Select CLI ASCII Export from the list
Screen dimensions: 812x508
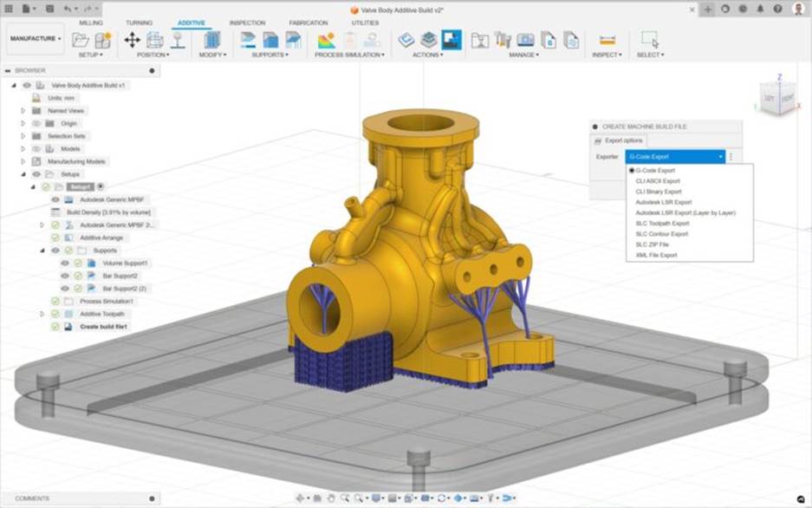pos(659,181)
